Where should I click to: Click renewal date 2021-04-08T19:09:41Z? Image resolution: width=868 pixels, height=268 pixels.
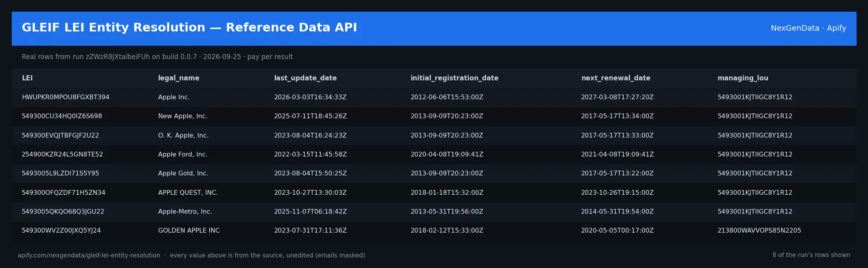click(x=617, y=154)
